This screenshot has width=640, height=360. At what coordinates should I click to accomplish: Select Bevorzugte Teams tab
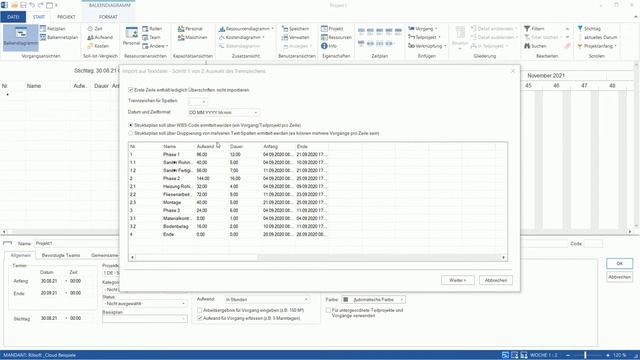61,255
